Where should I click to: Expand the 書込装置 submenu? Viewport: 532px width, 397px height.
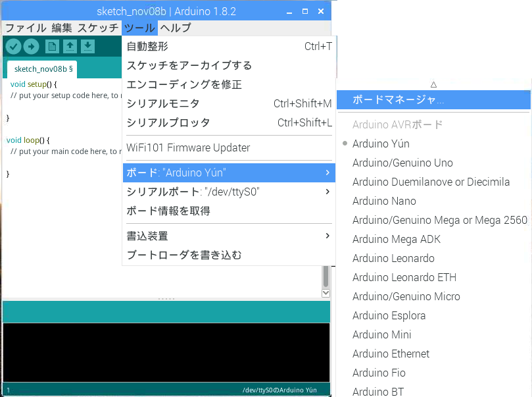pos(229,236)
